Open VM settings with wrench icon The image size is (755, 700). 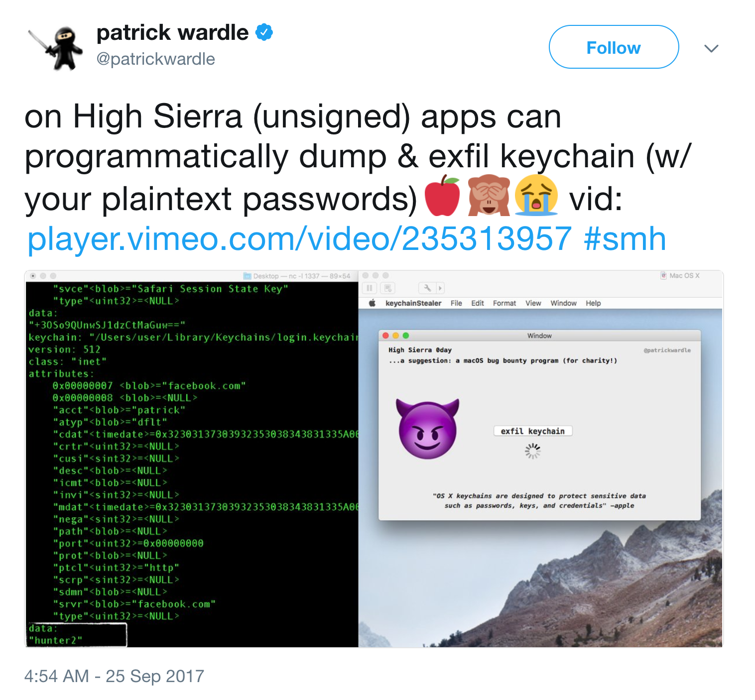[x=427, y=288]
